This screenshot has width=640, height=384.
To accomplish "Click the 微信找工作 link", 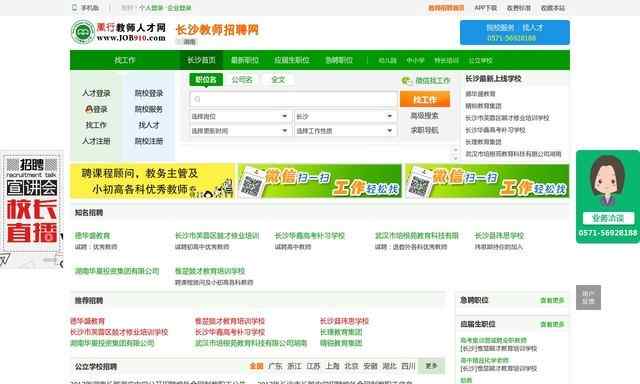I will (432, 81).
